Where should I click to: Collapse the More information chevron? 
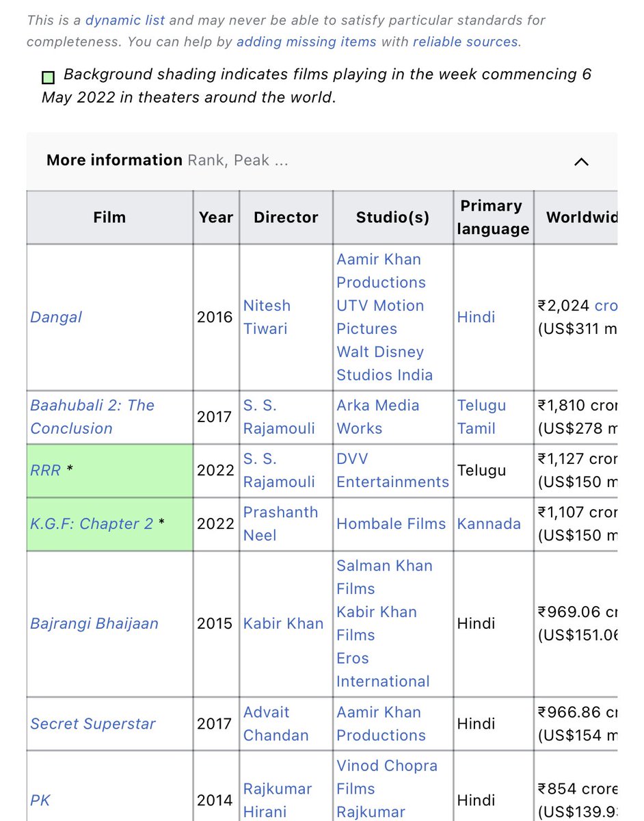click(x=581, y=162)
